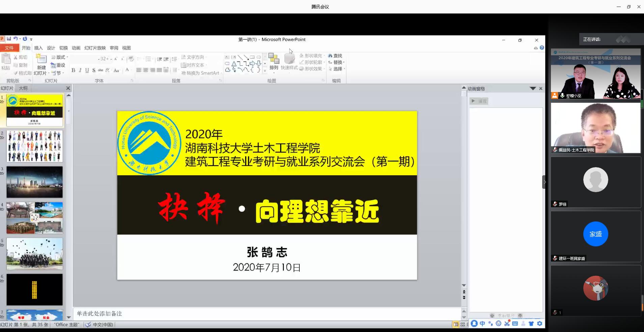The image size is (644, 332).
Task: Toggle underline formatting
Action: 87,70
